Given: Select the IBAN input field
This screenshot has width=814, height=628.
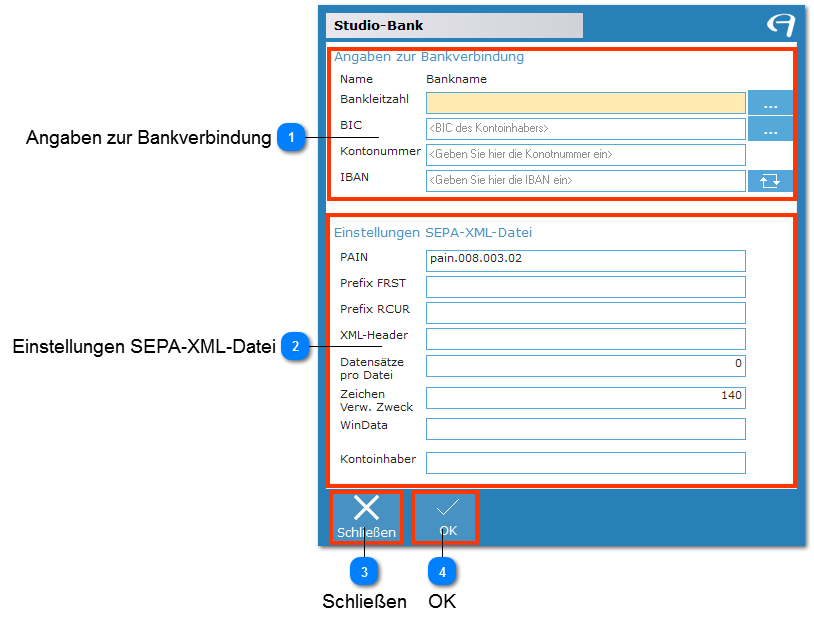Looking at the screenshot, I should (x=586, y=181).
